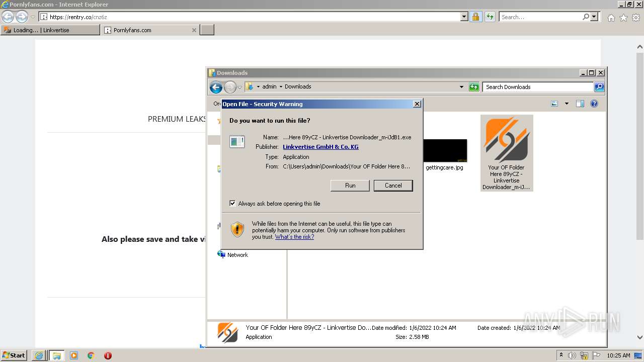This screenshot has height=362, width=644.
Task: Click the IE search magnifier icon
Action: click(x=586, y=17)
